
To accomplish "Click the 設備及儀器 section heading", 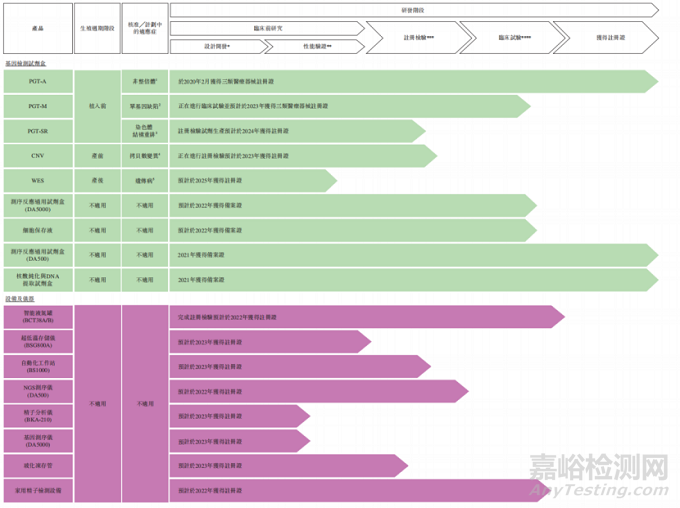I will click(20, 298).
